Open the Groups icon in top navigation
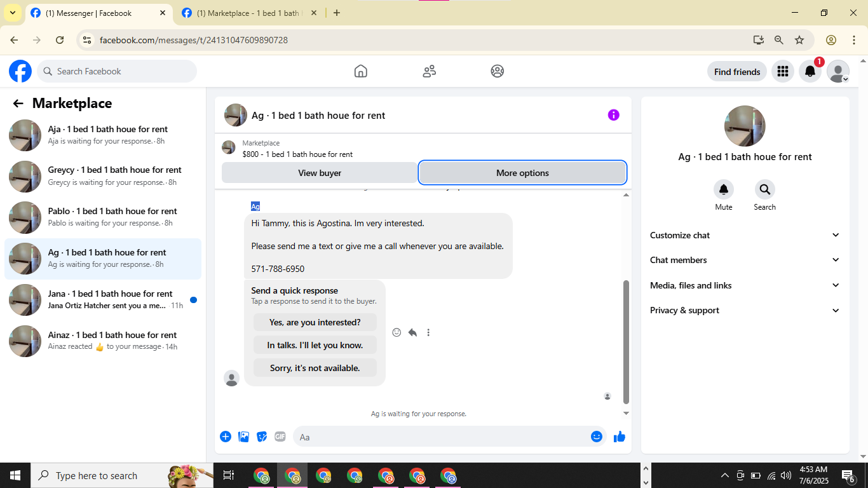 [x=498, y=71]
